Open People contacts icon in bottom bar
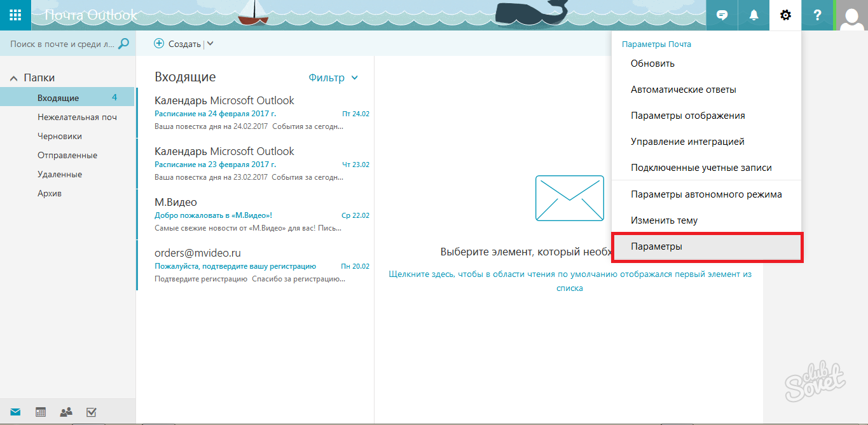868x425 pixels. click(65, 412)
